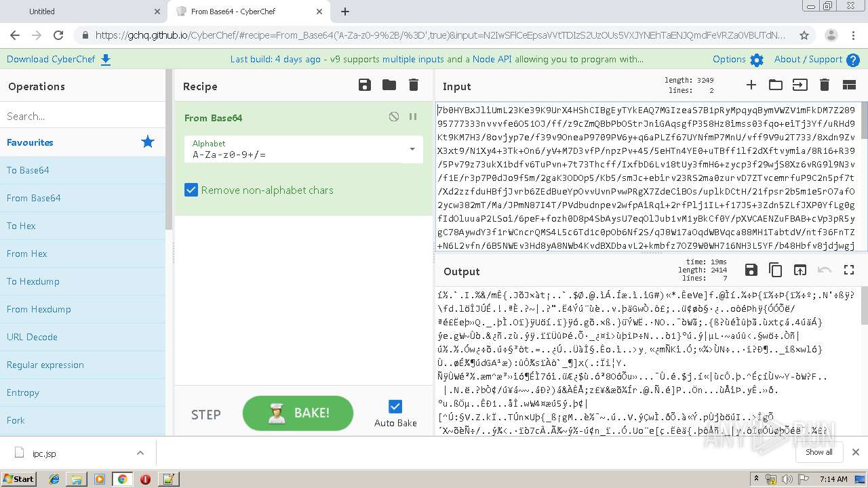
Task: Go back in the browser
Action: pos(15,35)
